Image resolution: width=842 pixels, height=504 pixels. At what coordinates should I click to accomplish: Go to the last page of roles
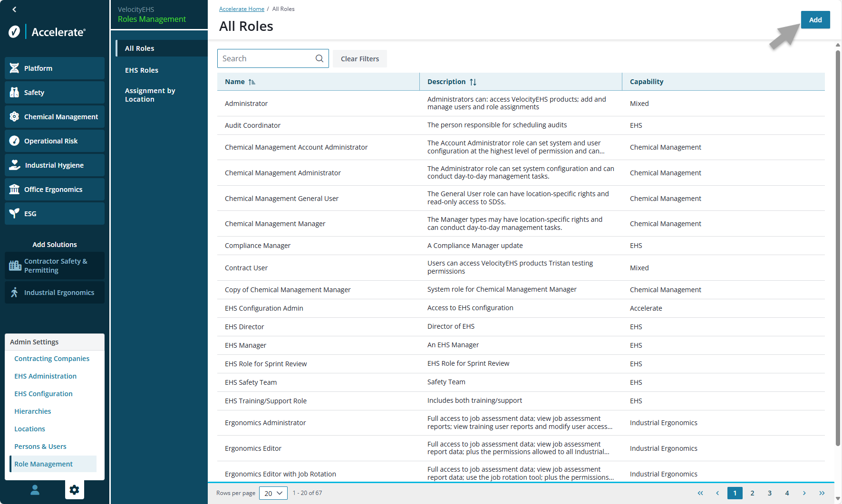click(822, 493)
